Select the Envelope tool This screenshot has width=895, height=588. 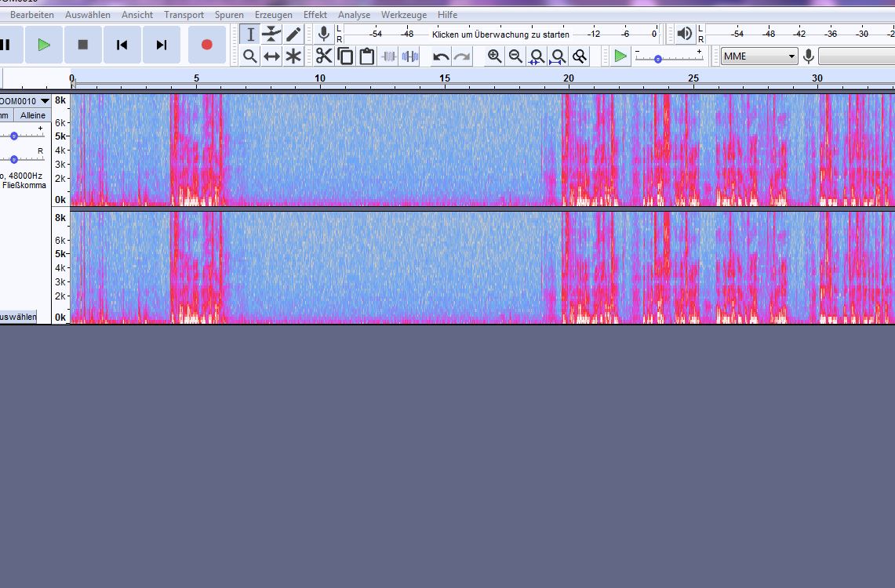(x=271, y=34)
